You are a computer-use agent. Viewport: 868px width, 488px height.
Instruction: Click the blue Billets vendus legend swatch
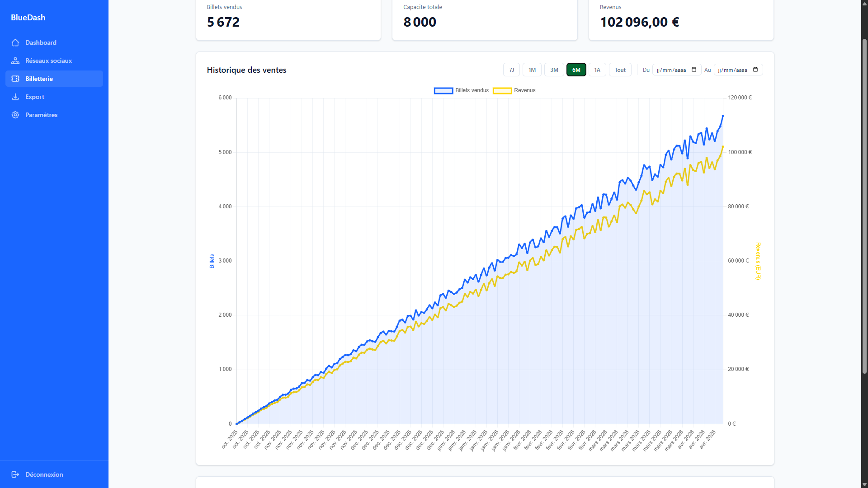click(x=443, y=90)
